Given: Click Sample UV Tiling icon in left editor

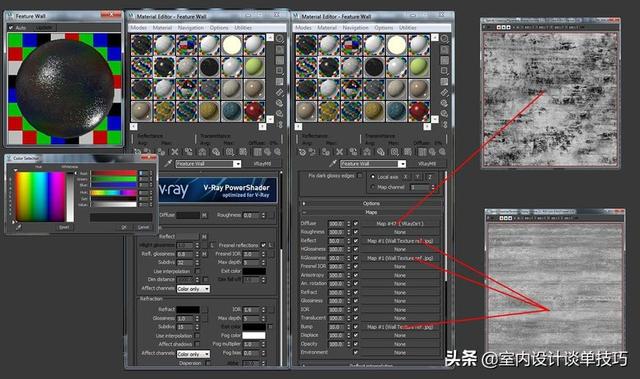Looking at the screenshot, I should 280,71.
